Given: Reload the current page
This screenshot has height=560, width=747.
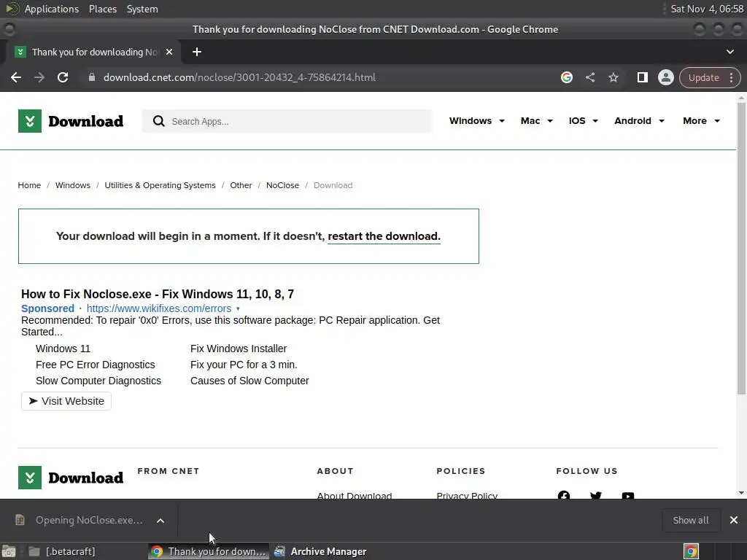Looking at the screenshot, I should (x=63, y=77).
